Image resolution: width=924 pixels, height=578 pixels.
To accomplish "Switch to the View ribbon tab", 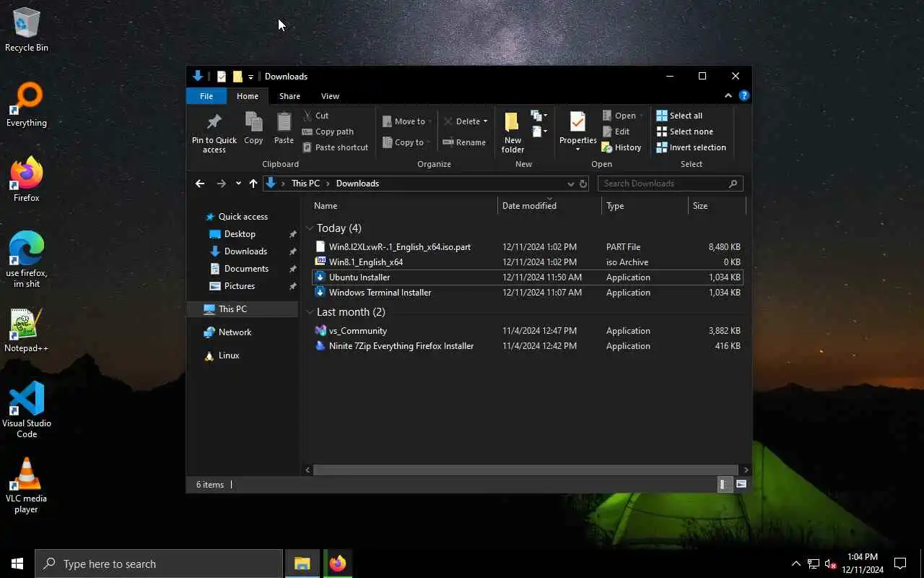I will tap(330, 96).
